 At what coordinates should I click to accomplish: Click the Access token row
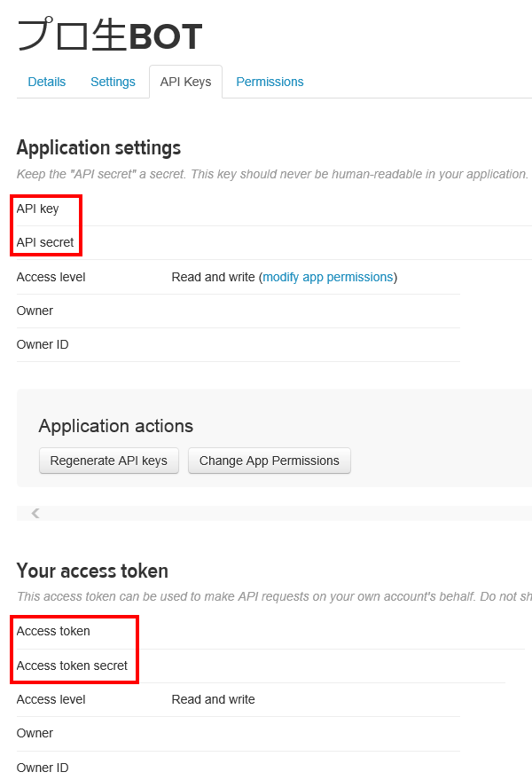point(53,631)
